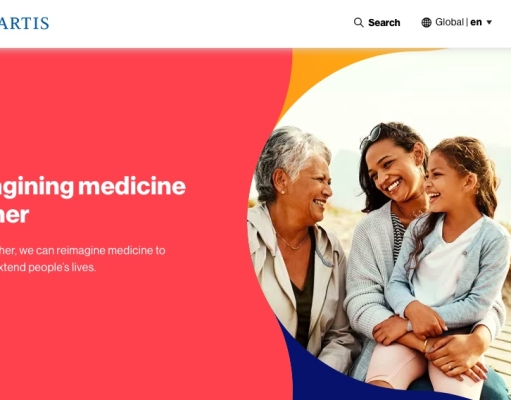Choose the 'en' language code
Viewport: 511px width, 400px height.
click(x=476, y=22)
